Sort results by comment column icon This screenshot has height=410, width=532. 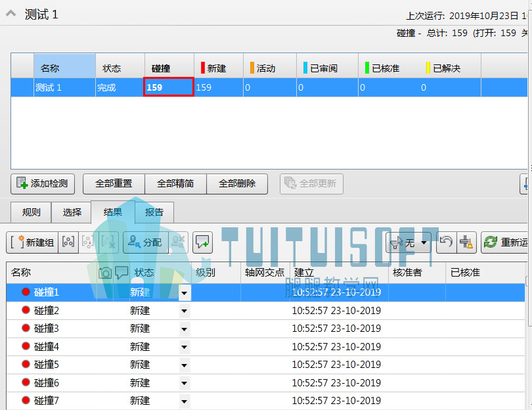(122, 273)
